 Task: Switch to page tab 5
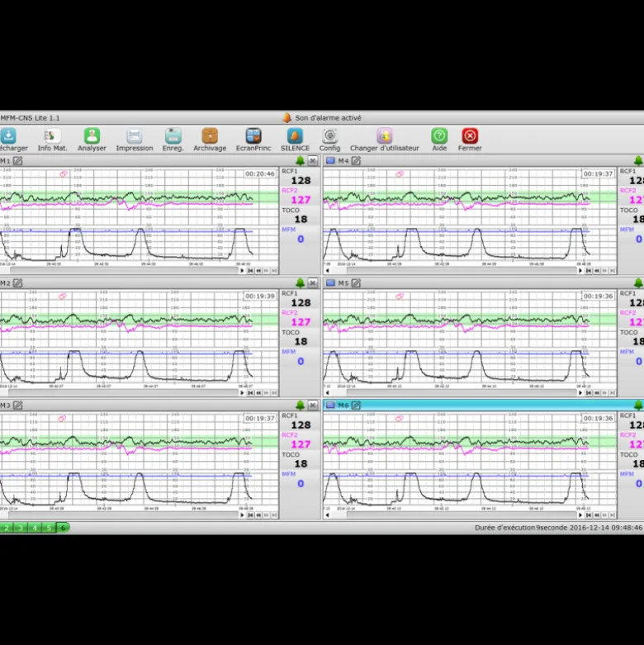pyautogui.click(x=49, y=528)
